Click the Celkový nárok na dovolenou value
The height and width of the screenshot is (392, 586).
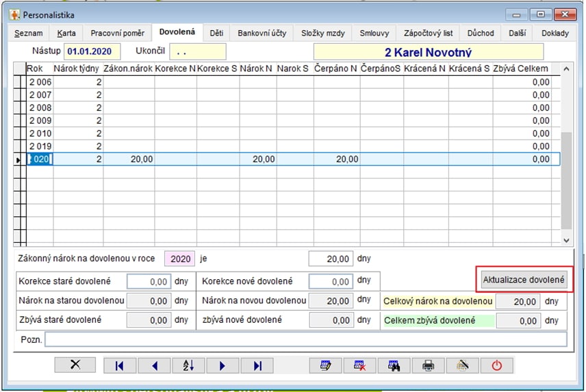point(518,302)
